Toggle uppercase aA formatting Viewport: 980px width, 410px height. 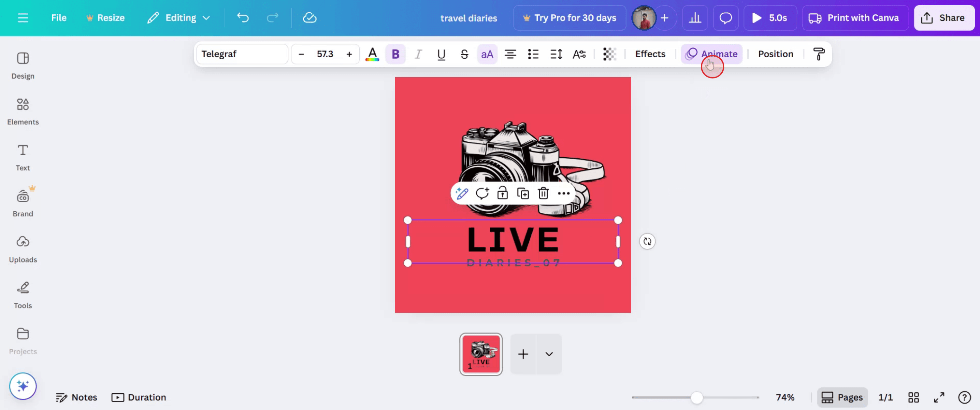[x=487, y=54]
